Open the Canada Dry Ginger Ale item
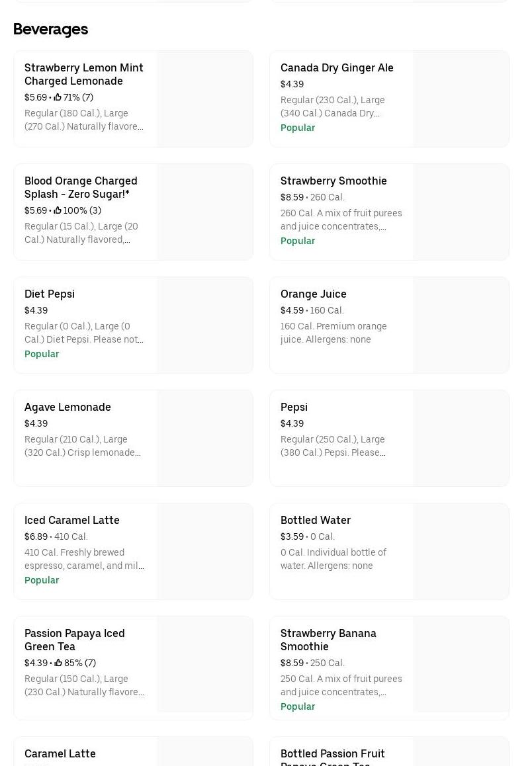The height and width of the screenshot is (766, 532). (337, 67)
